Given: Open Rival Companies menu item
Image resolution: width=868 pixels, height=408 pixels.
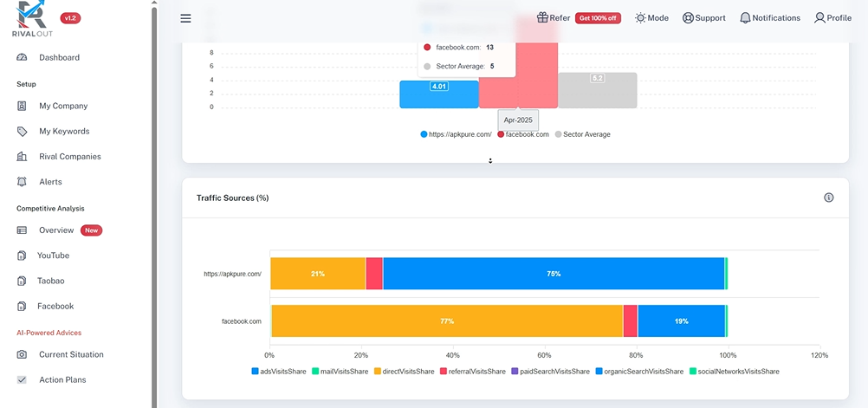Looking at the screenshot, I should coord(70,157).
